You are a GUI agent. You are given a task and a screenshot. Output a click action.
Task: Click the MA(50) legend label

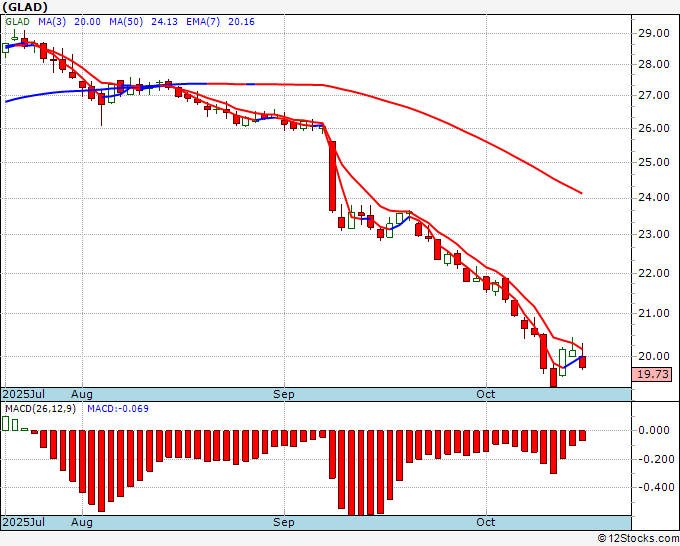[126, 22]
